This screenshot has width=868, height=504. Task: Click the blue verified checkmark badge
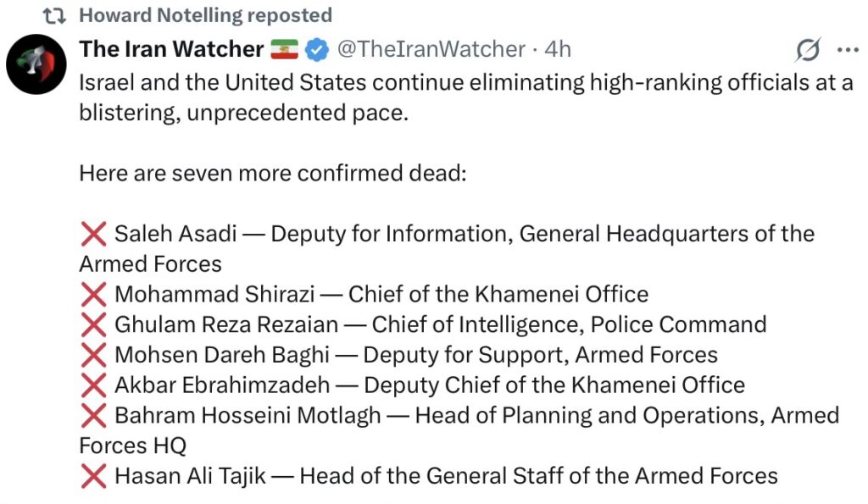317,50
